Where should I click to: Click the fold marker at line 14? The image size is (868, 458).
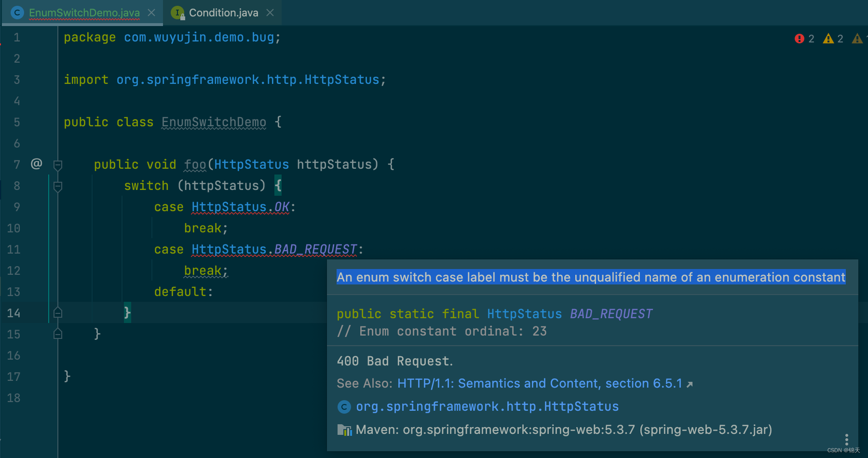tap(57, 312)
